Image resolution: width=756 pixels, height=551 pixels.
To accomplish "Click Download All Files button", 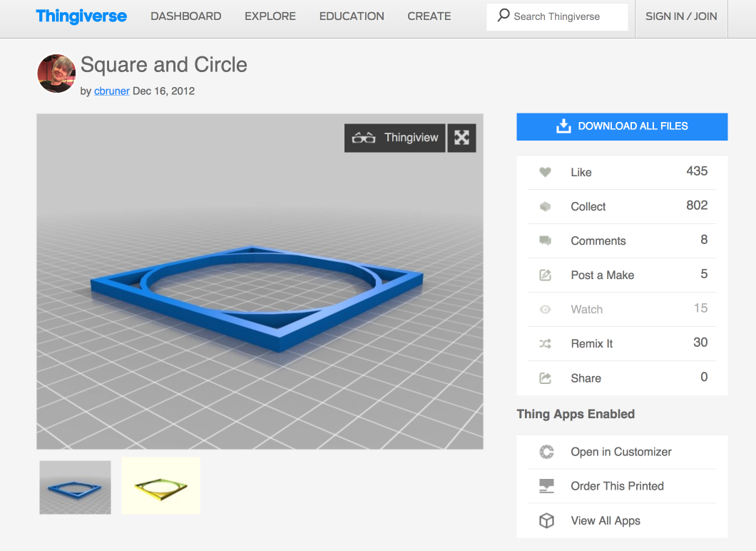I will (622, 126).
